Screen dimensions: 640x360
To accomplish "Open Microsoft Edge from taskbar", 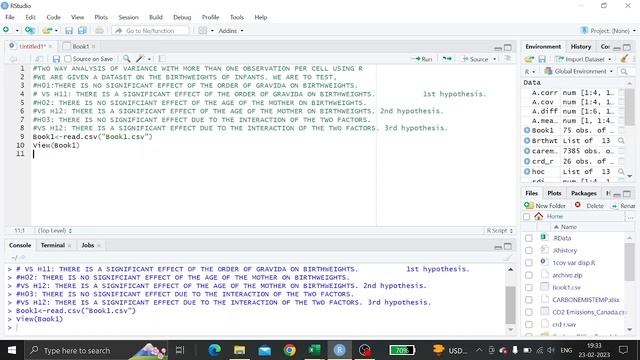I will [x=215, y=350].
